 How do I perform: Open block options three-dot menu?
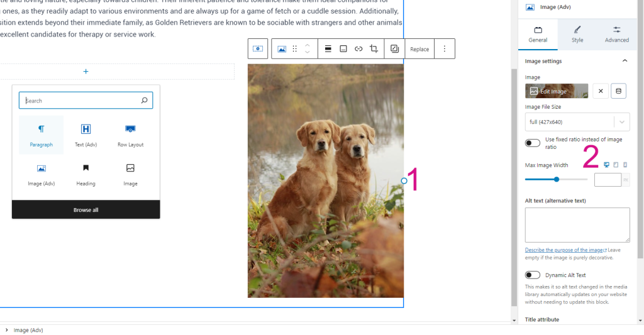coord(445,49)
